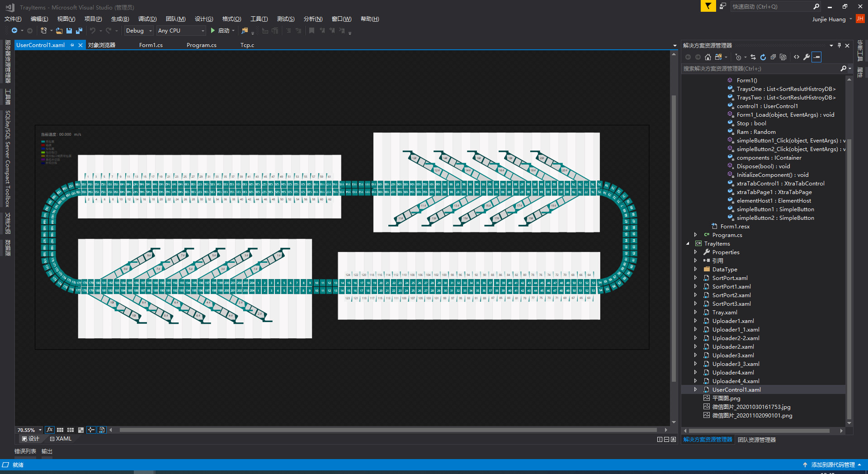Click the Solution Explorer search field
Screen dimensions: 868x474
coord(759,69)
